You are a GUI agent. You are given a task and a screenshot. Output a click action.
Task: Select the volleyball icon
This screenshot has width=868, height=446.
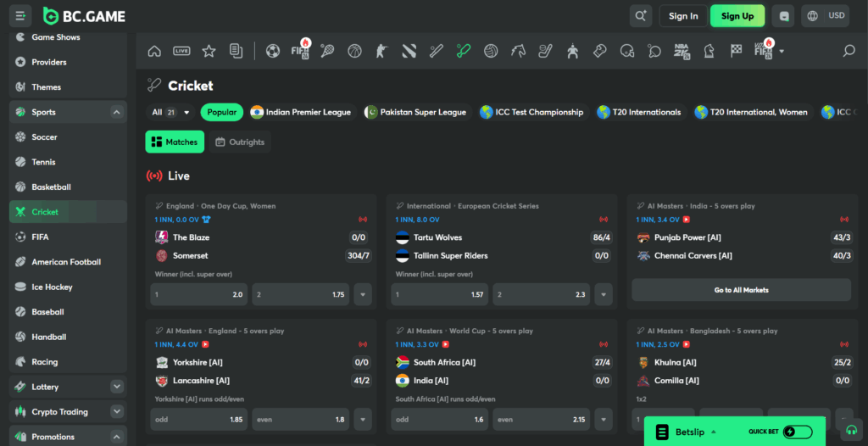pyautogui.click(x=491, y=51)
